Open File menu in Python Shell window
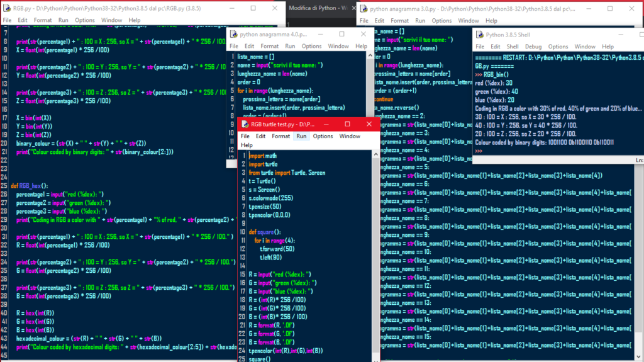 (x=480, y=47)
